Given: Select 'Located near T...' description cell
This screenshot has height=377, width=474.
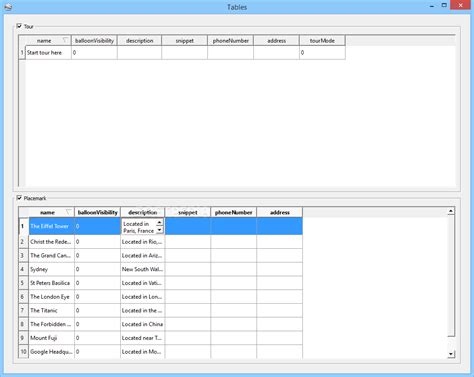Looking at the screenshot, I should click(143, 338).
